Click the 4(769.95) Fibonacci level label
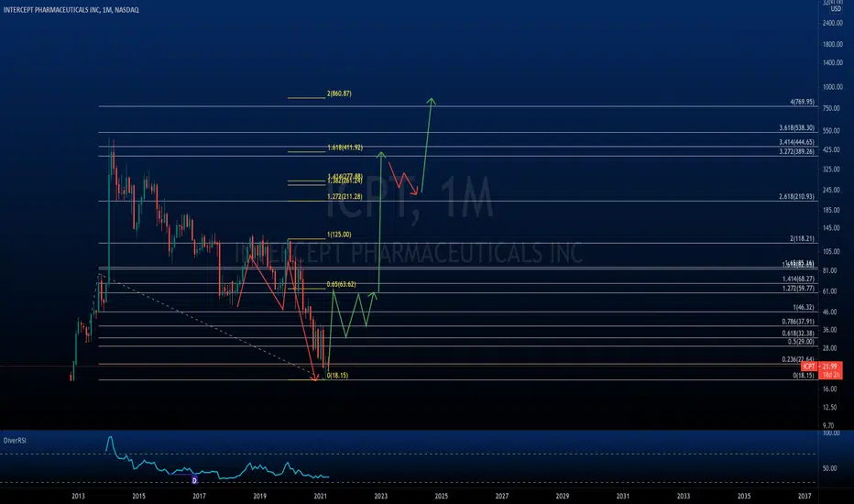The width and height of the screenshot is (854, 504). [x=803, y=102]
